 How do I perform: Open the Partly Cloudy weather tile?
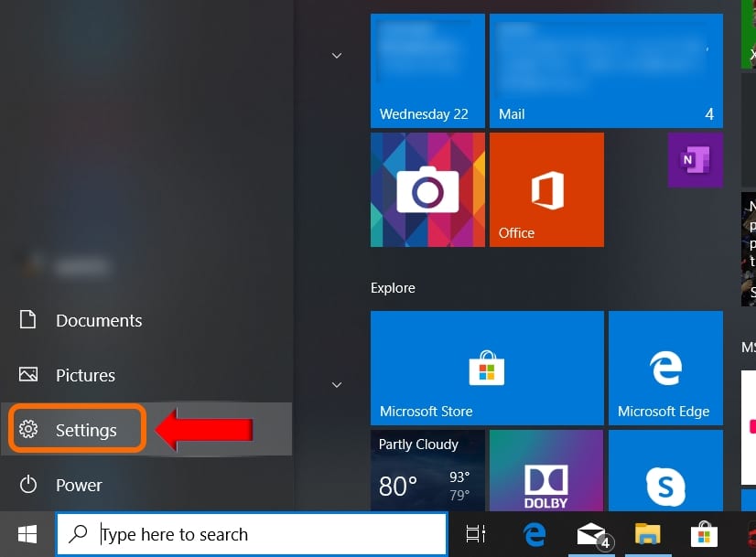(427, 471)
